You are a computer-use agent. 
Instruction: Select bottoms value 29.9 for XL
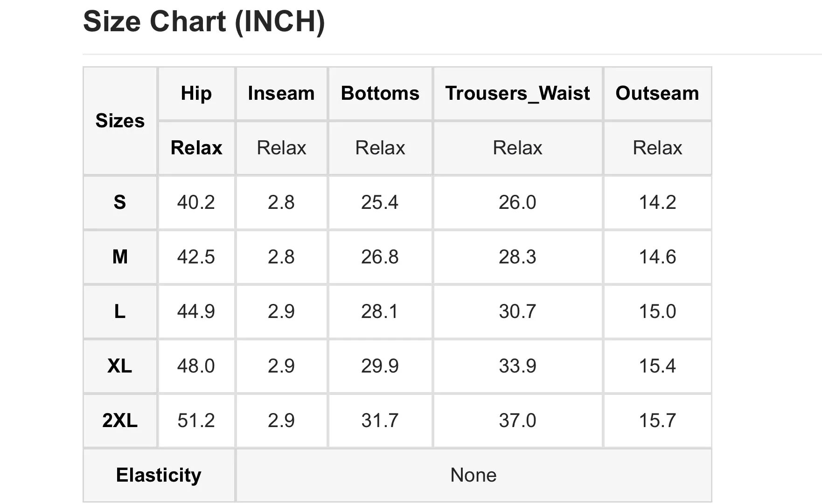coord(380,366)
